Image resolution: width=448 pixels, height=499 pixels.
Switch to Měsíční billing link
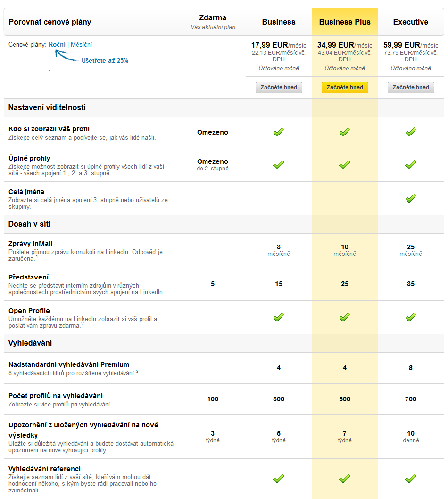82,44
